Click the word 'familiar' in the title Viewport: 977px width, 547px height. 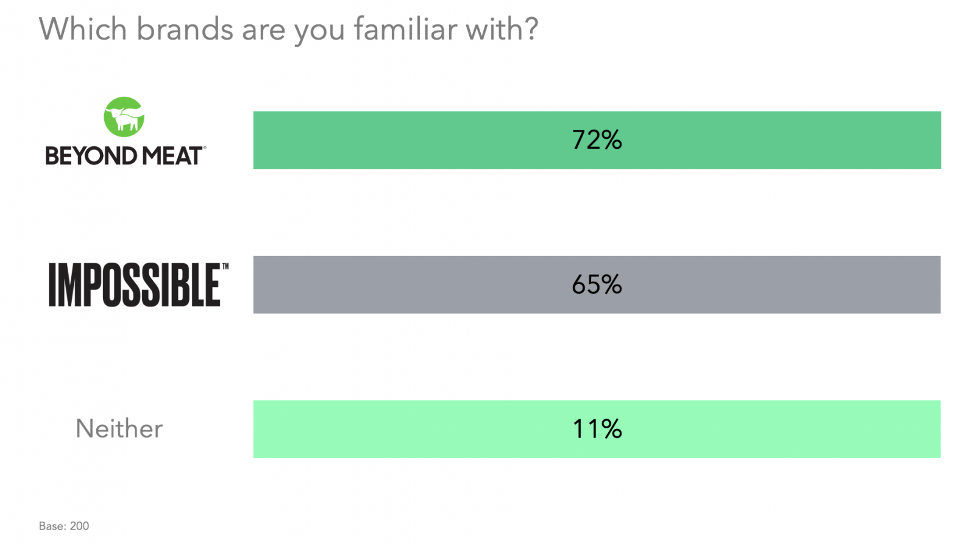pyautogui.click(x=404, y=27)
